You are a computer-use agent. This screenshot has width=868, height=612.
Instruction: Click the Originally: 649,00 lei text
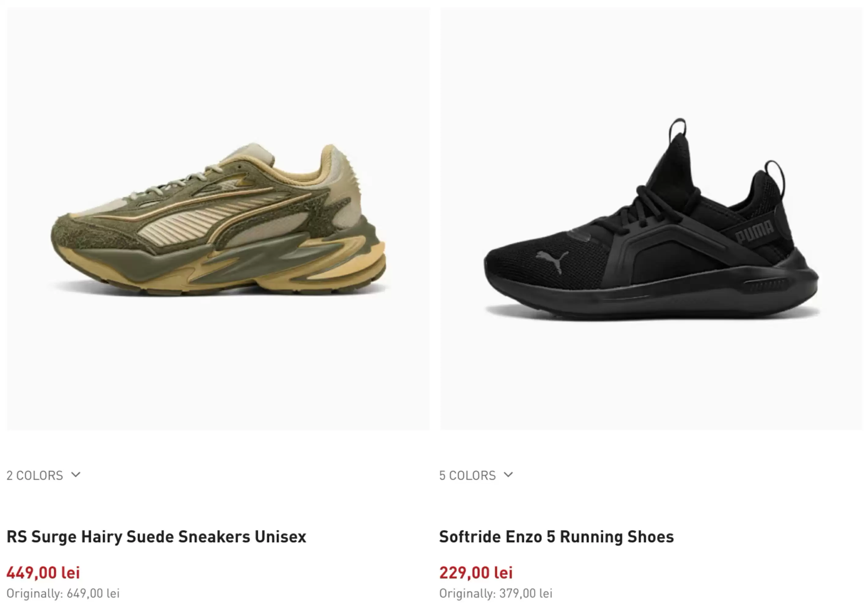63,593
